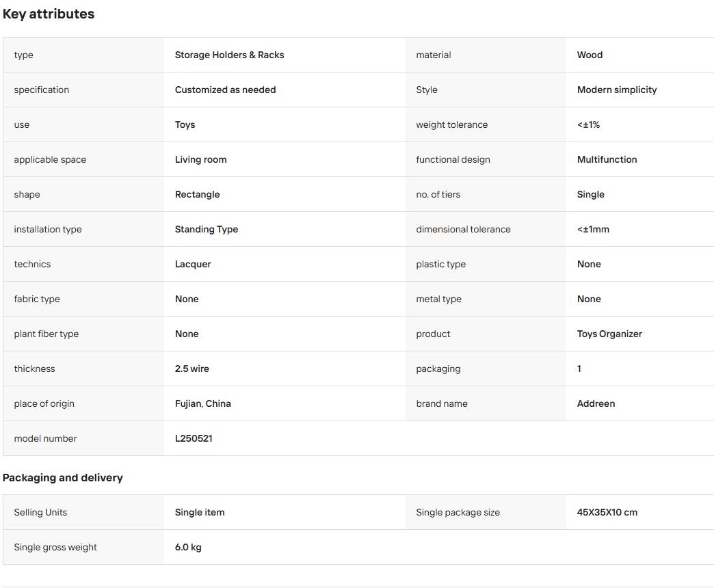Image resolution: width=714 pixels, height=588 pixels.
Task: Click the Standing Type installation value
Action: click(207, 229)
